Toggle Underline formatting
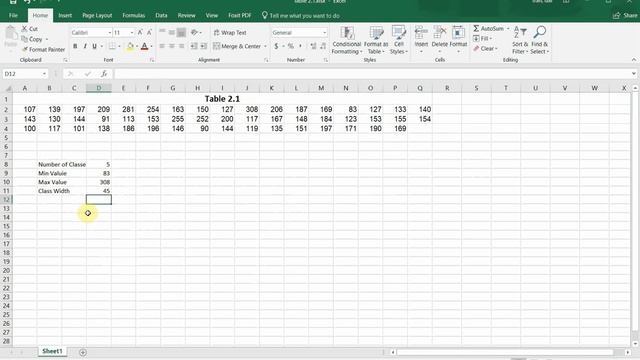The width and height of the screenshot is (640, 360). pos(94,46)
